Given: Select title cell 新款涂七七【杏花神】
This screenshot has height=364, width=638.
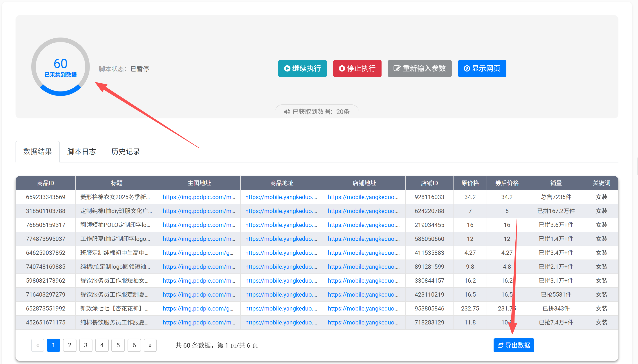Looking at the screenshot, I should tap(117, 309).
